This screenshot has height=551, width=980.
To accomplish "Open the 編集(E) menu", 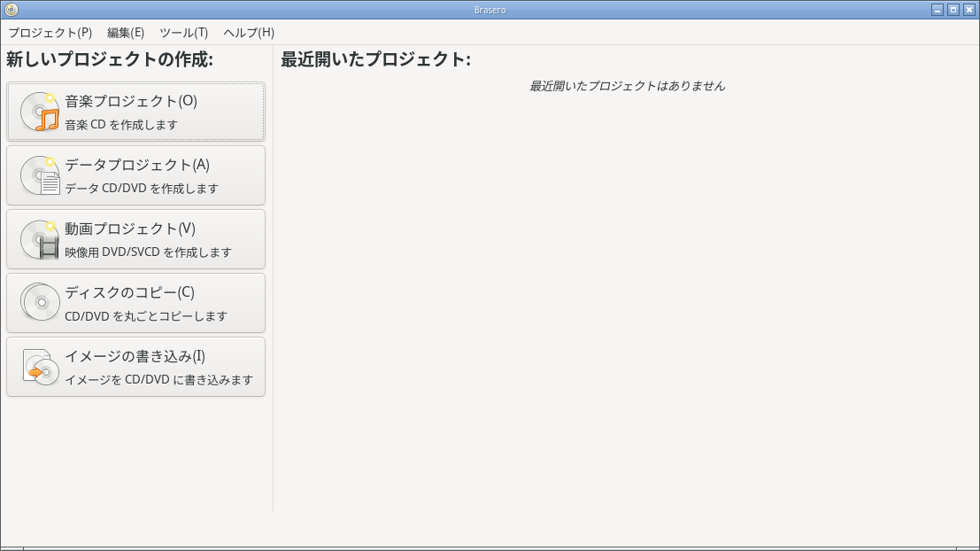I will pos(126,33).
